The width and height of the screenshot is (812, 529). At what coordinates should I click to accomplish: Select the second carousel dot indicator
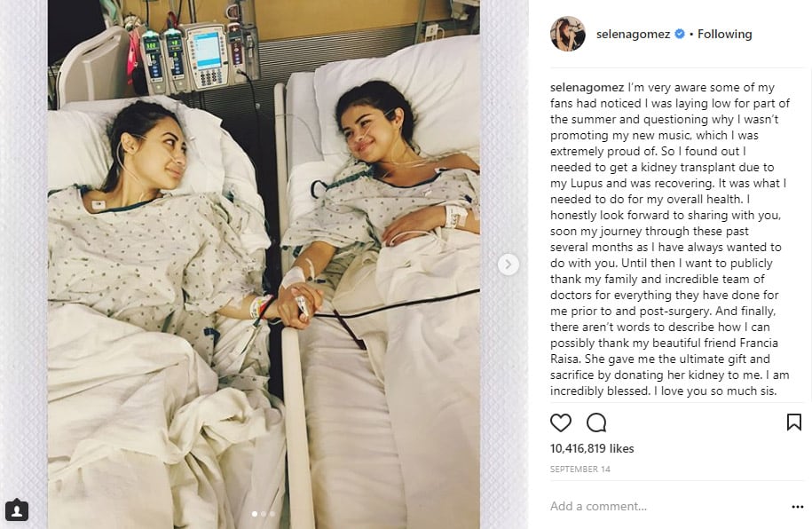[x=264, y=514]
